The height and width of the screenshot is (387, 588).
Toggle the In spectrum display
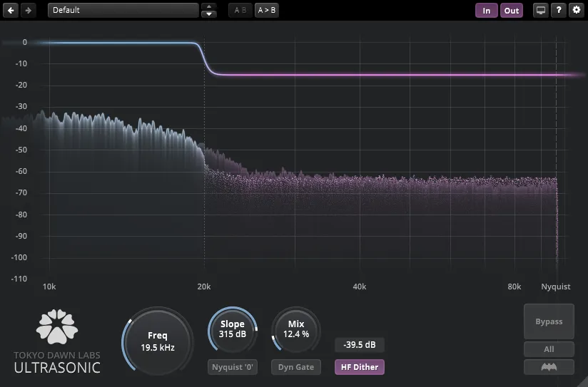pyautogui.click(x=487, y=11)
